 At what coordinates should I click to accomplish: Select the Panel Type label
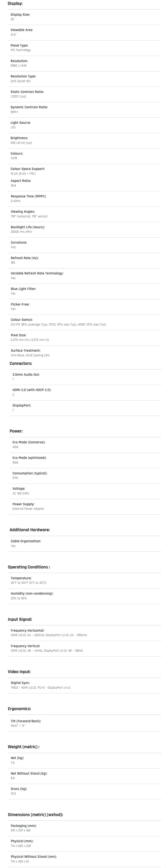pyautogui.click(x=19, y=46)
